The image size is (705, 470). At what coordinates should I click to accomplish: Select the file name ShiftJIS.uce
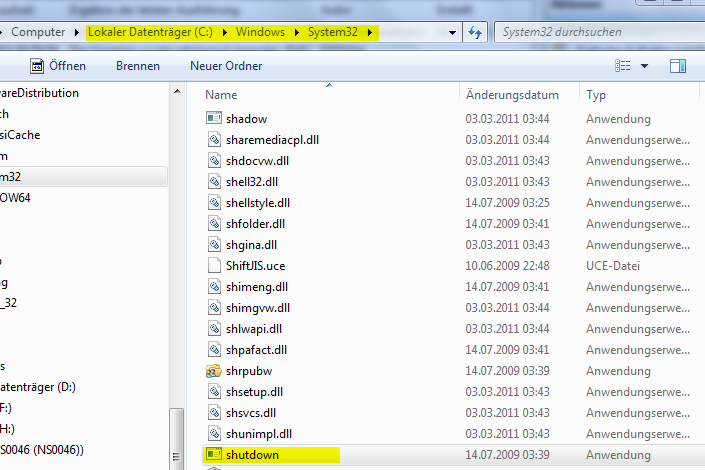(x=255, y=266)
